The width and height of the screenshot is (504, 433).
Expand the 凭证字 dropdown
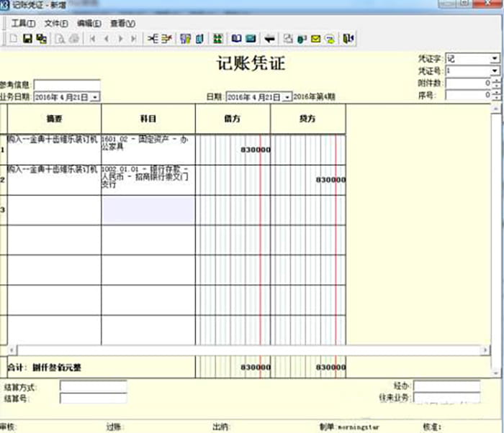pos(495,58)
